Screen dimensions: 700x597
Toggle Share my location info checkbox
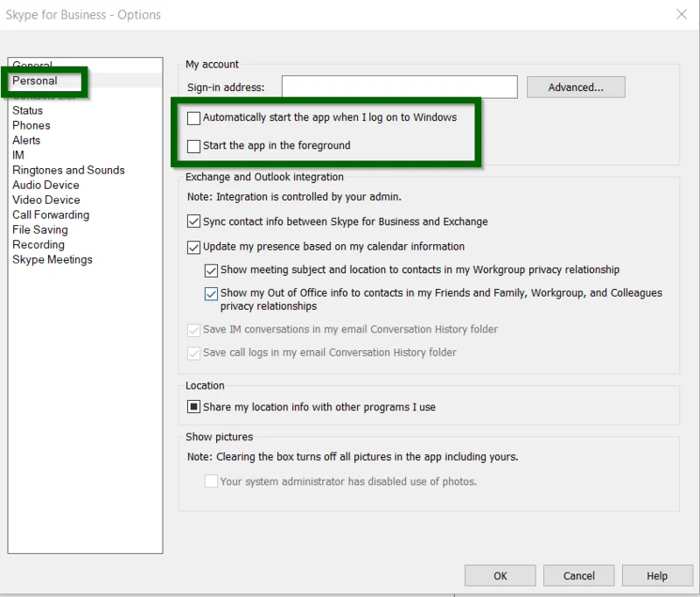[x=193, y=407]
